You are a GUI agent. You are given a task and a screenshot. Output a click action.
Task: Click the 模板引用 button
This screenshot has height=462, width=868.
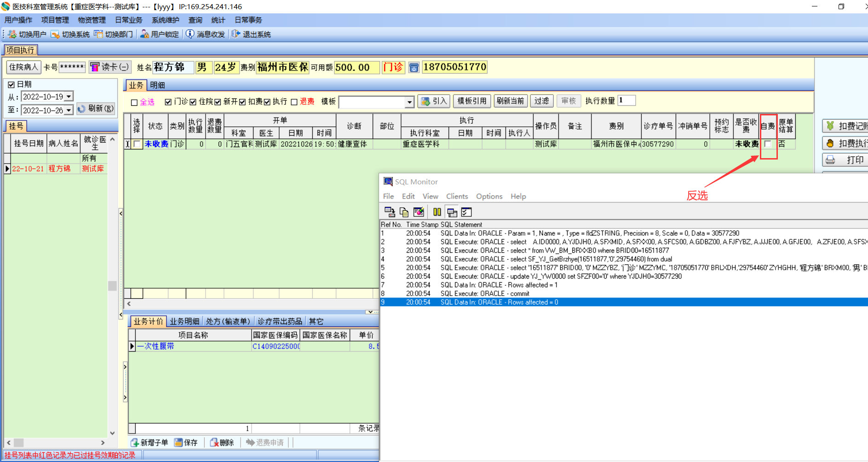tap(472, 101)
